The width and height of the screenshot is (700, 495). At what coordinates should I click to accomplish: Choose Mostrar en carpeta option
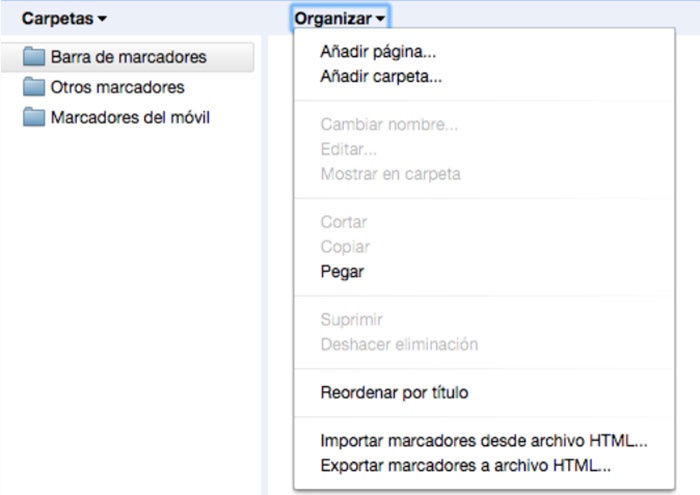click(x=390, y=174)
